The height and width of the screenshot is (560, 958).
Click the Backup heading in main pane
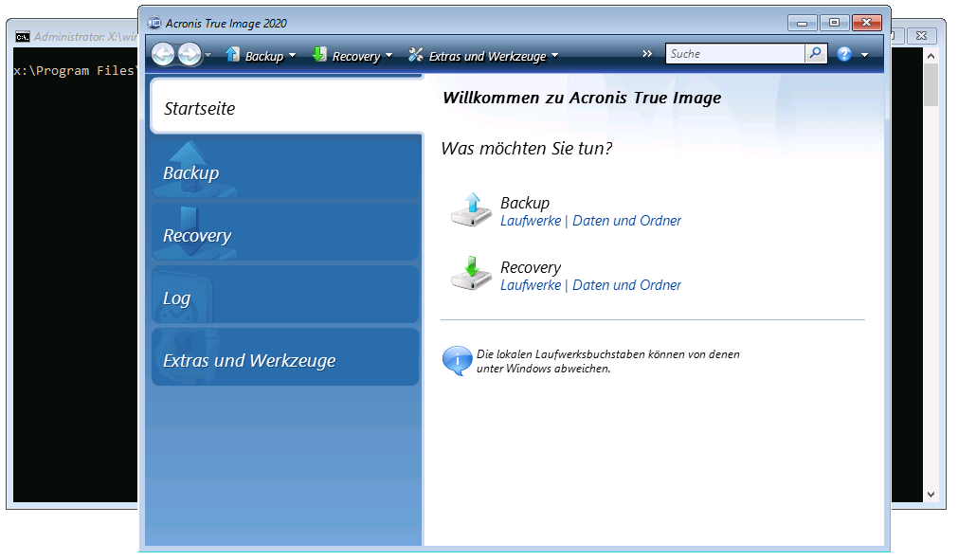click(x=525, y=203)
